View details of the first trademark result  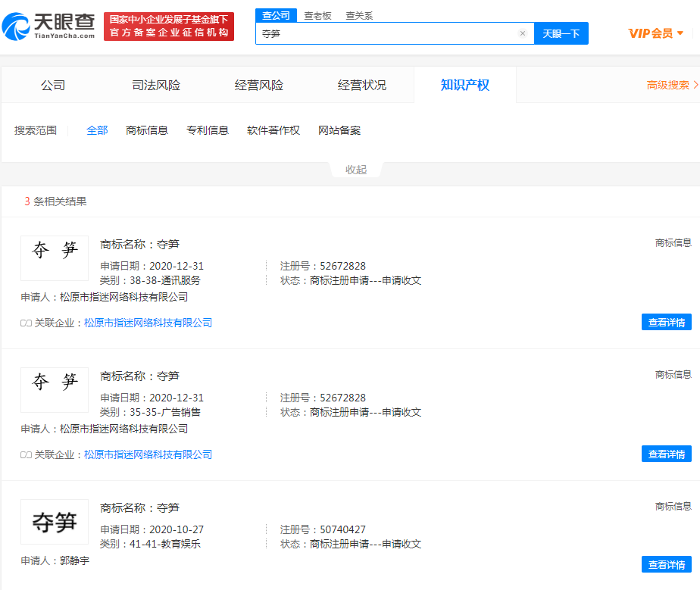point(666,322)
